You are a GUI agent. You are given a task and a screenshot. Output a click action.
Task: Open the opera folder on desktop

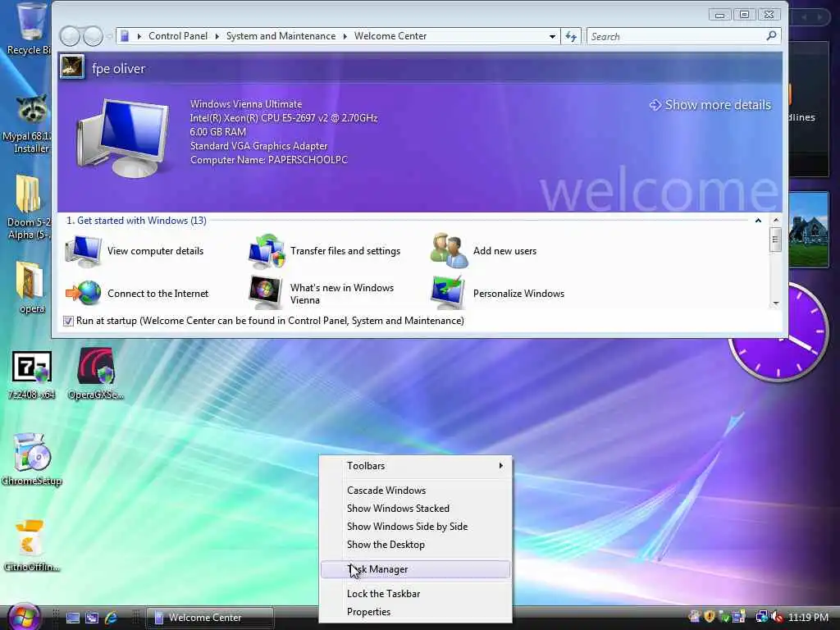(30, 287)
